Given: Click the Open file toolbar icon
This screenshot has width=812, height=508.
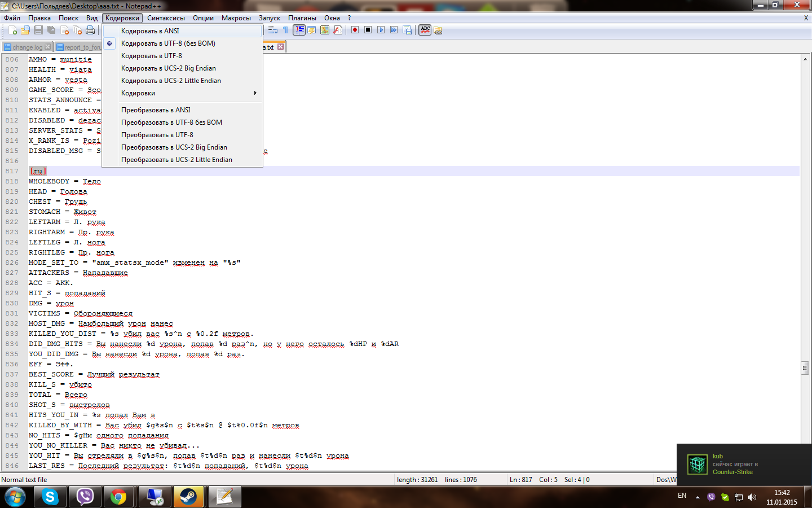Looking at the screenshot, I should 25,30.
